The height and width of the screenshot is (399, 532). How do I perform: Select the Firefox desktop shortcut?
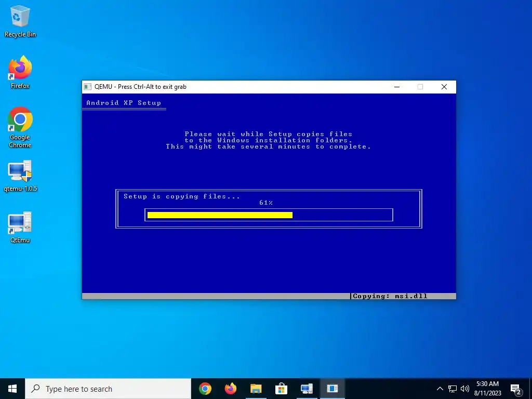pos(20,72)
